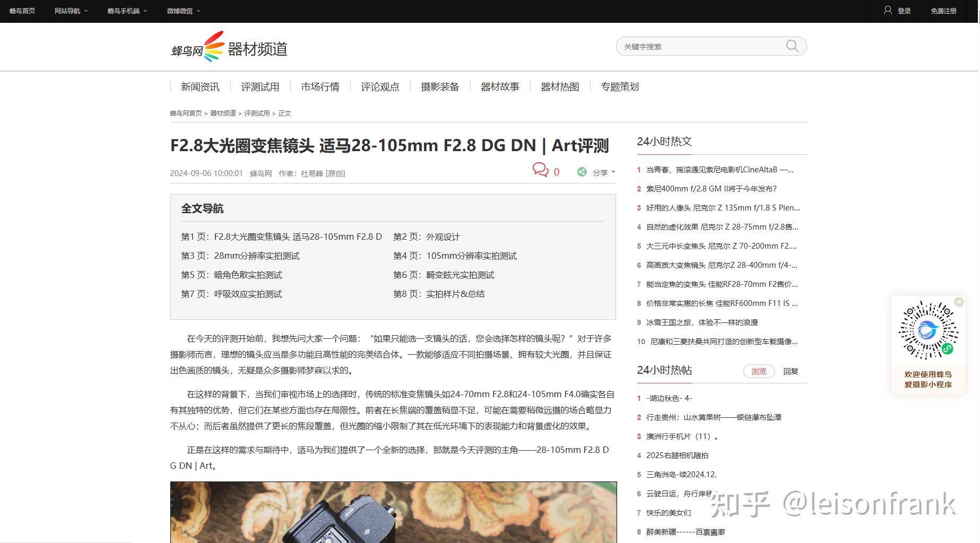This screenshot has height=543, width=980.
Task: Expand 微博微信 dropdown
Action: (184, 11)
